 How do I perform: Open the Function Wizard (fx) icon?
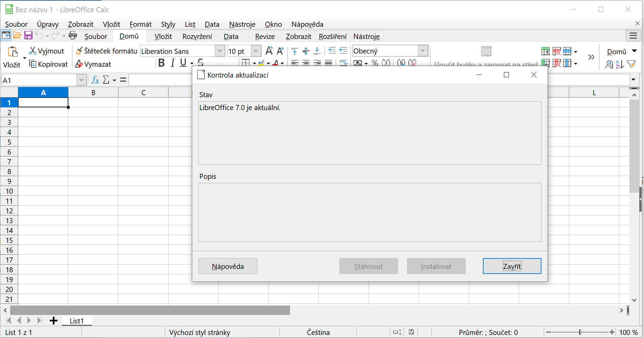pos(95,80)
